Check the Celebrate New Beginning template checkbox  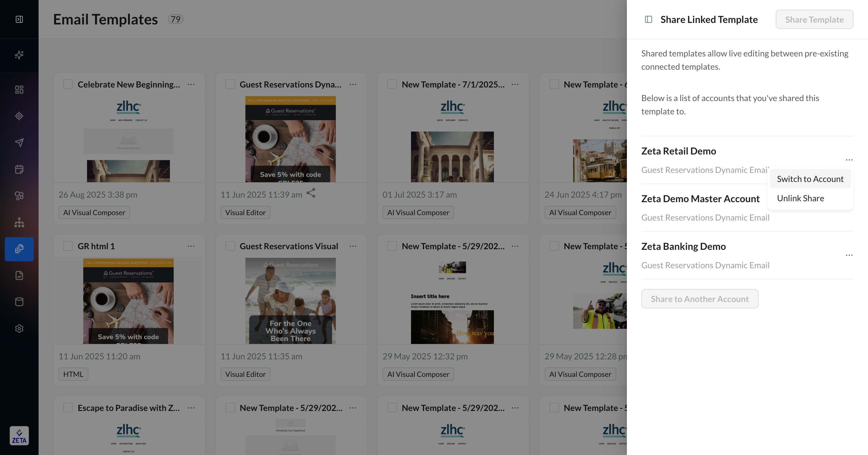(x=68, y=84)
